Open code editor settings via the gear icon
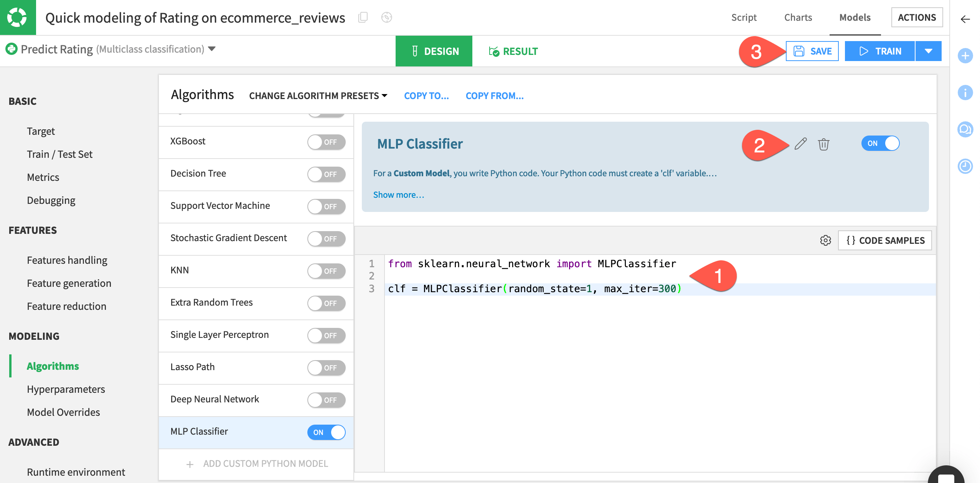Screen dimensions: 980x483 point(825,241)
